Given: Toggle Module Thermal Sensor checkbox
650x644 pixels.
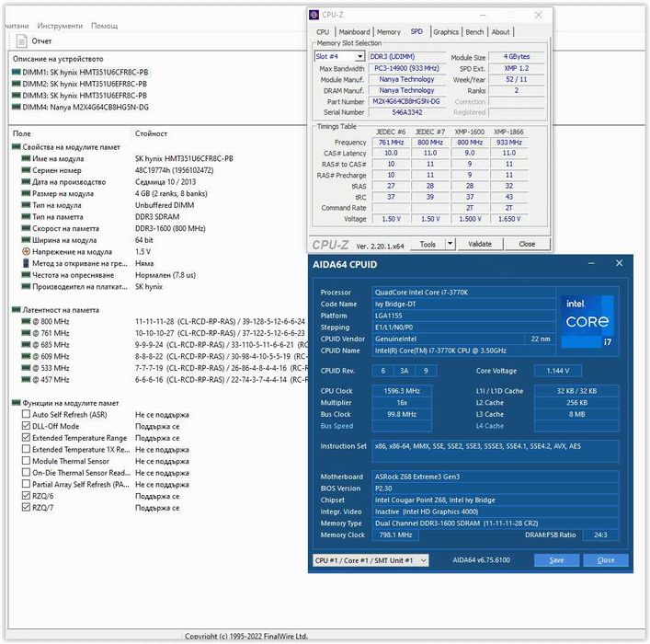Looking at the screenshot, I should click(26, 460).
